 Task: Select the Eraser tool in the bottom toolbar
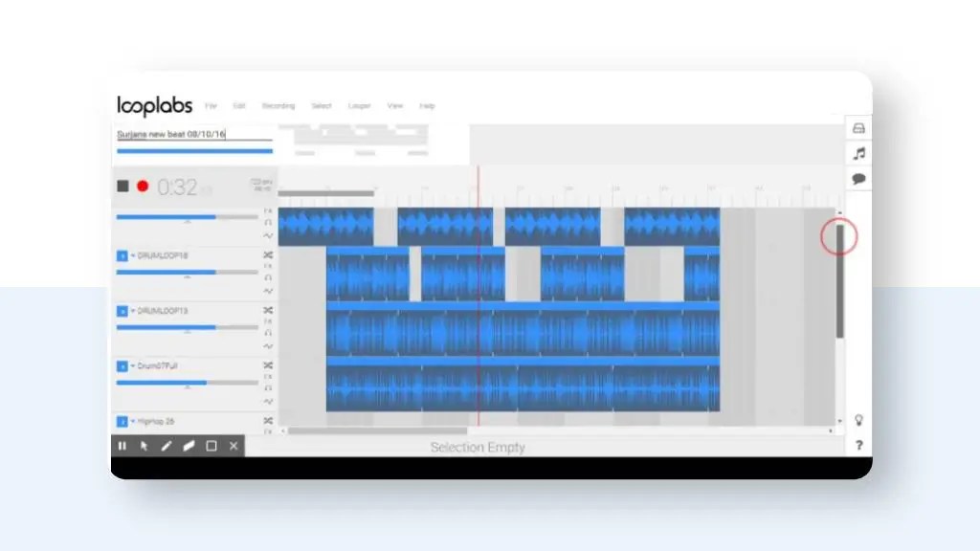tap(189, 445)
